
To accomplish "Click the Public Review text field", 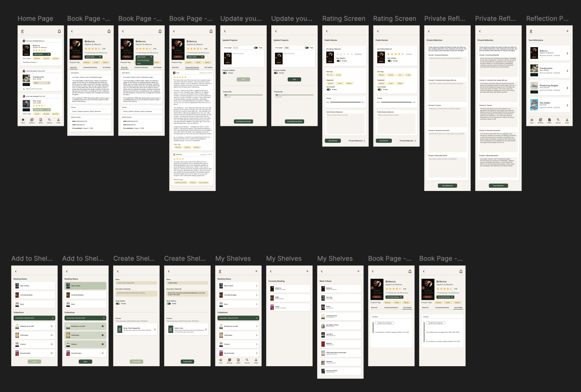I will tap(346, 123).
